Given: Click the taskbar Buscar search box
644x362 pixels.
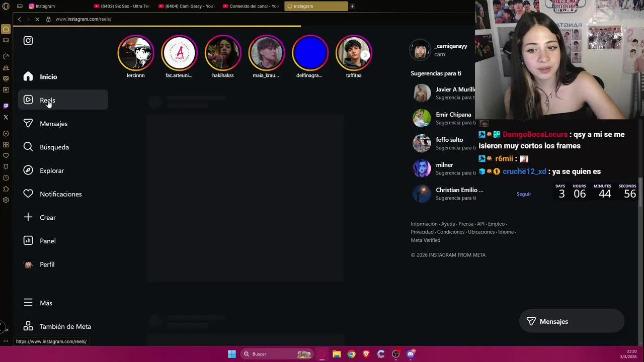Looking at the screenshot, I should (276, 354).
